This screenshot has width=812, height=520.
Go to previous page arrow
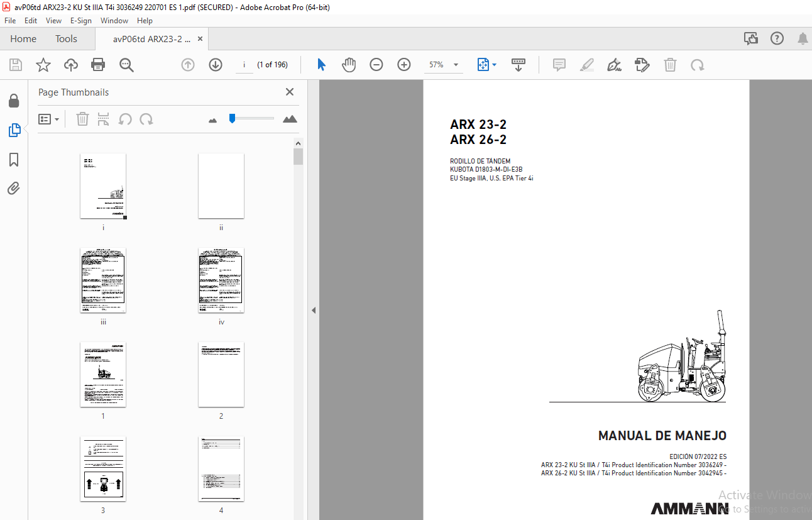(188, 65)
